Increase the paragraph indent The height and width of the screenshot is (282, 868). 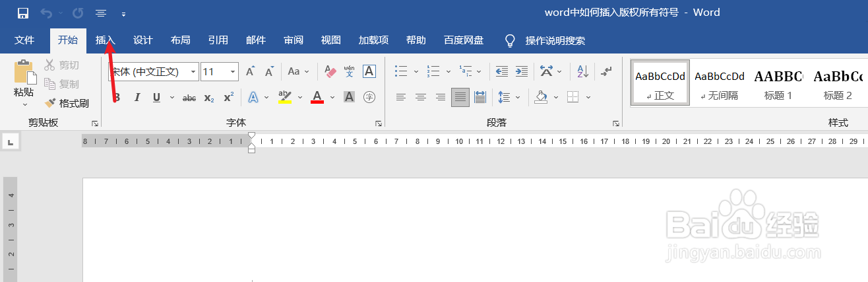522,71
